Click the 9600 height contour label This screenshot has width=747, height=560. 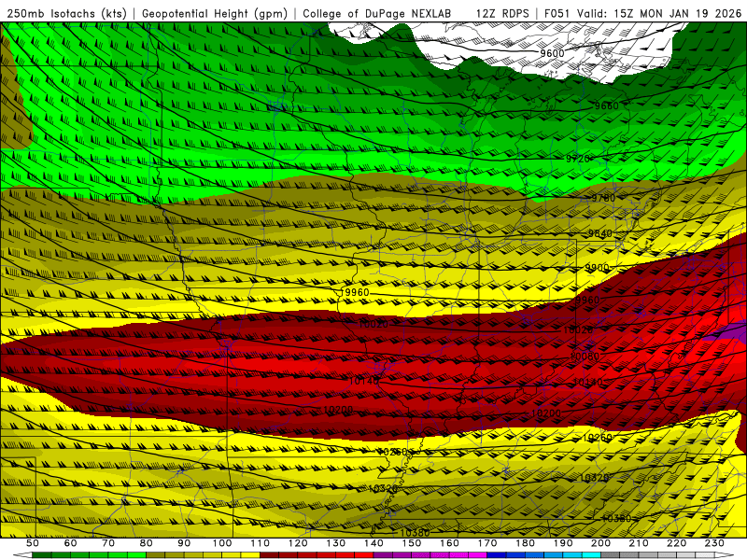coord(552,53)
